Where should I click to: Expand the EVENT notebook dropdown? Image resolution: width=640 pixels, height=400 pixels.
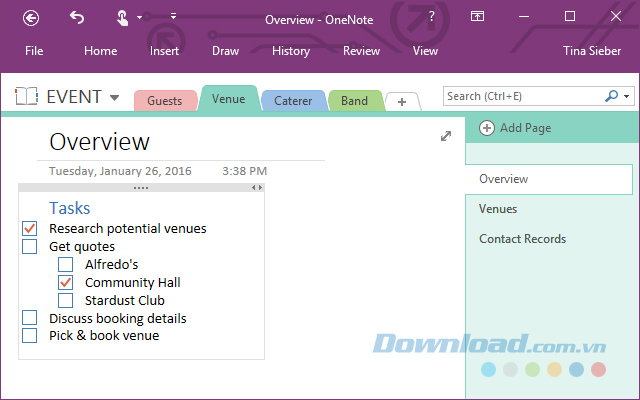115,98
